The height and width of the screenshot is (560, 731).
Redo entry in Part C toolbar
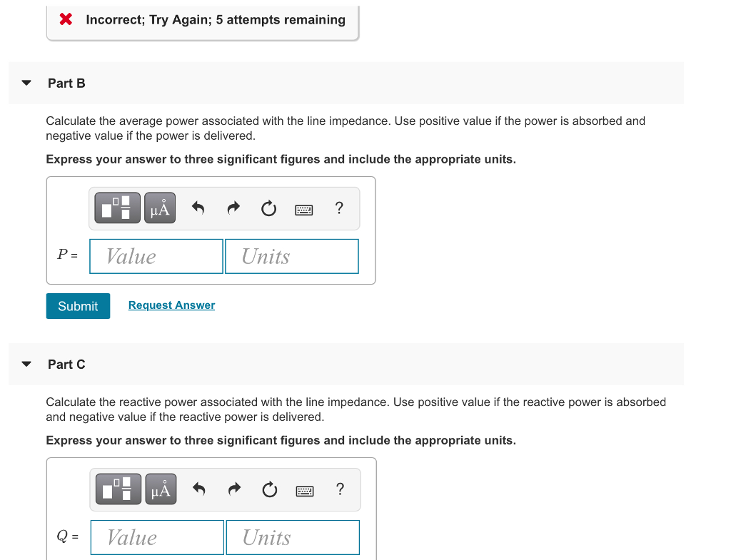pyautogui.click(x=234, y=489)
